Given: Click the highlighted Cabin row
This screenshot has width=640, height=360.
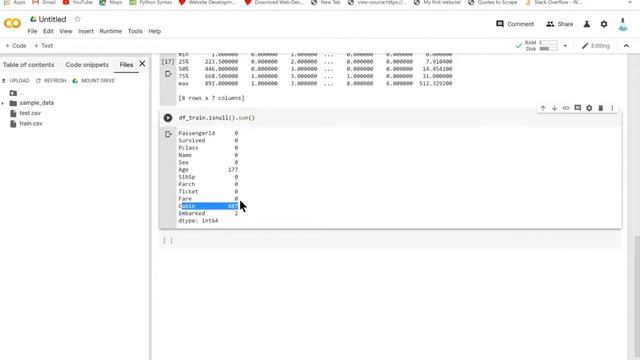Looking at the screenshot, I should tap(208, 206).
